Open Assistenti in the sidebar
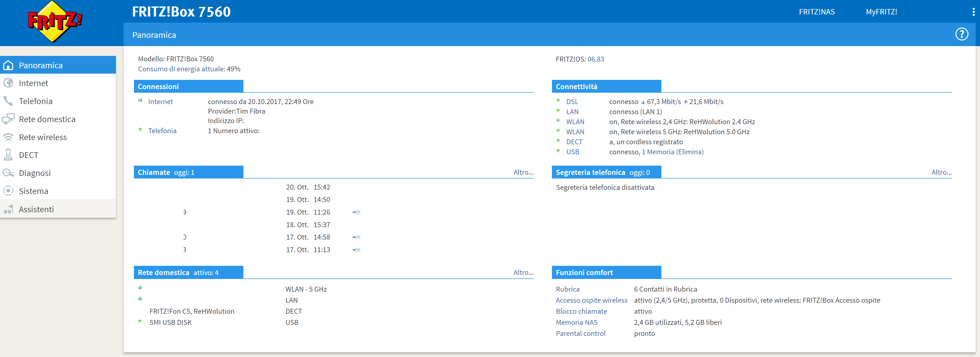The image size is (980, 357). click(x=36, y=209)
